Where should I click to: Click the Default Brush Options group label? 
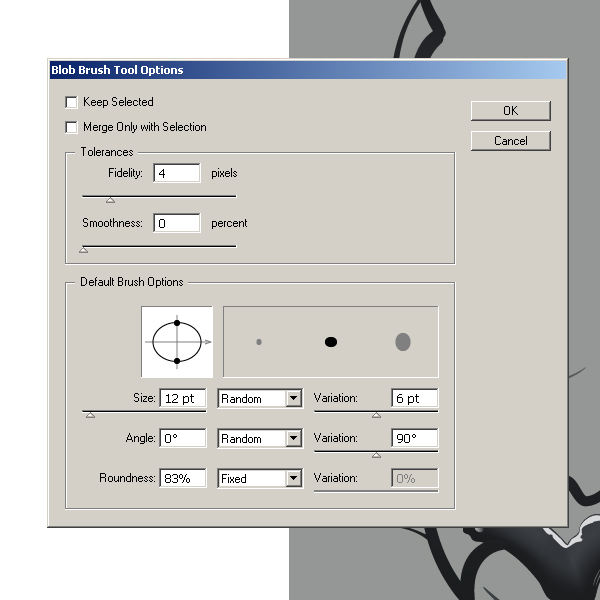pos(132,282)
